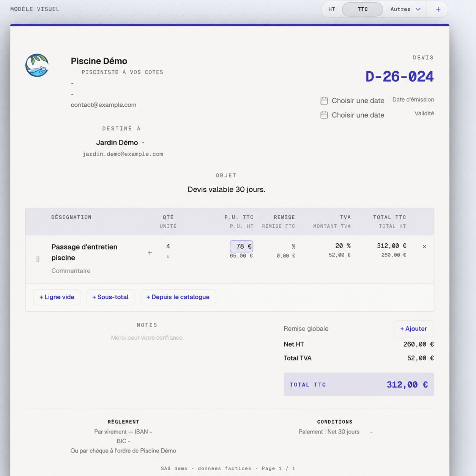This screenshot has height=476, width=476.
Task: Click the email contact@example.com
Action: [x=104, y=105]
